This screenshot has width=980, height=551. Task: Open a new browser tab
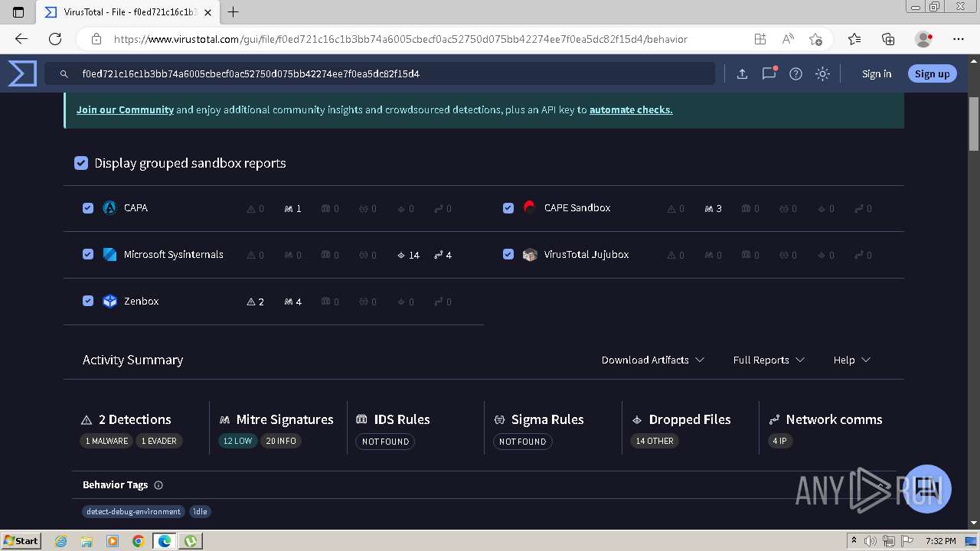[234, 11]
